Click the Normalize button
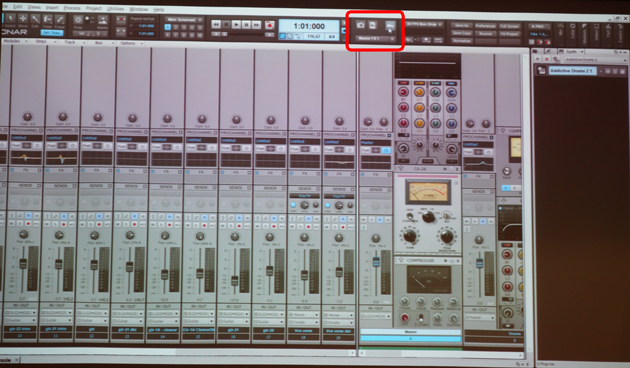630x368 pixels. click(461, 41)
